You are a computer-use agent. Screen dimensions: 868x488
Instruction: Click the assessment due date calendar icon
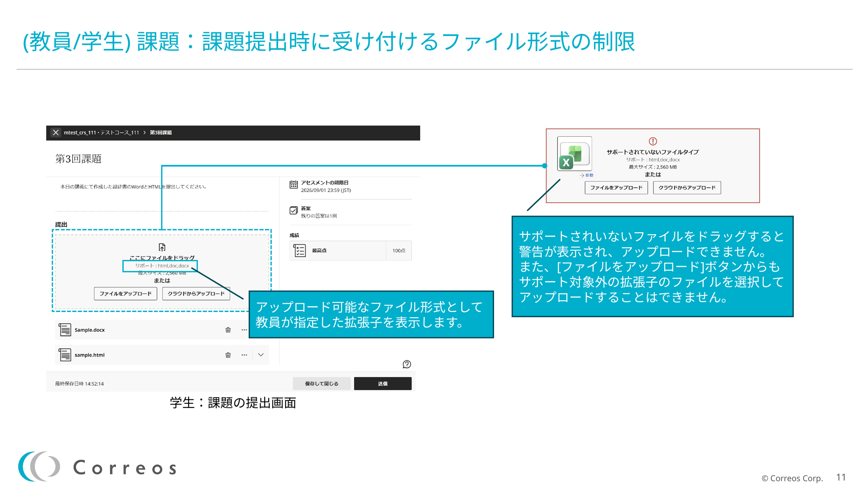tap(294, 185)
